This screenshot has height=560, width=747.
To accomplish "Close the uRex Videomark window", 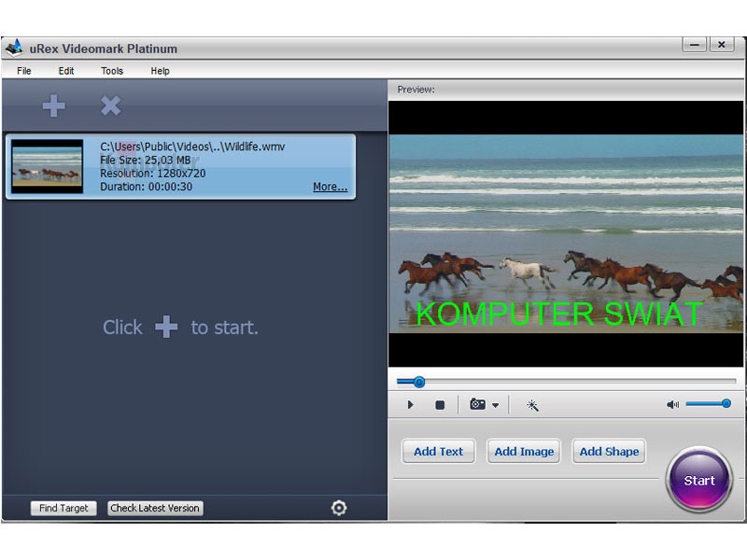I will [x=722, y=45].
